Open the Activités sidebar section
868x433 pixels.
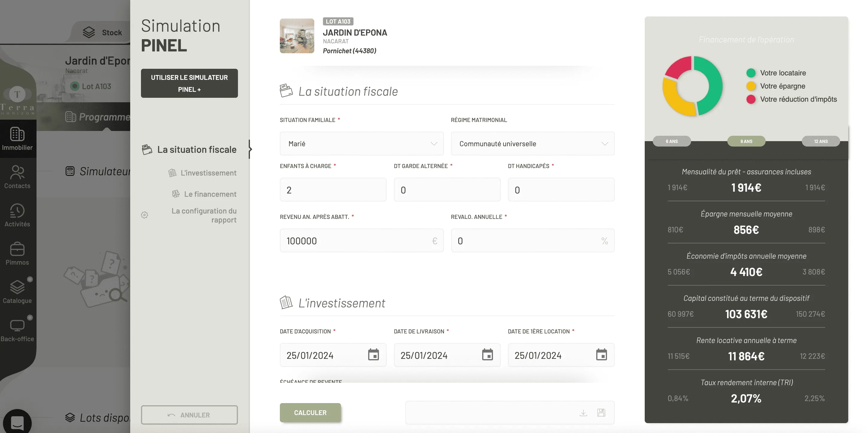pos(17,216)
